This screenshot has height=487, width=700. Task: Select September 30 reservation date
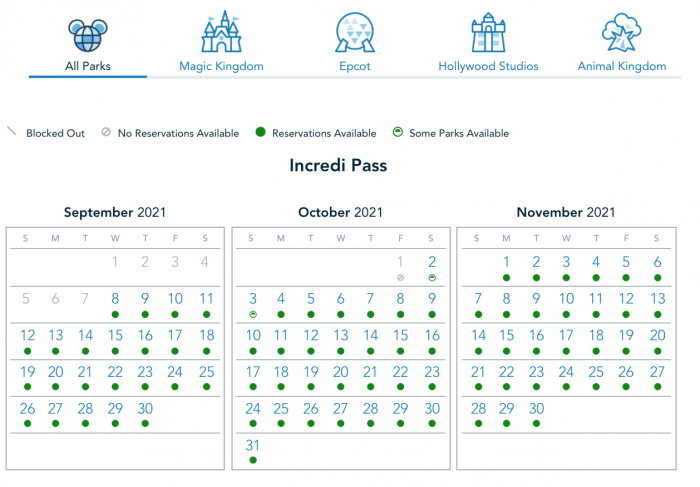coord(145,408)
